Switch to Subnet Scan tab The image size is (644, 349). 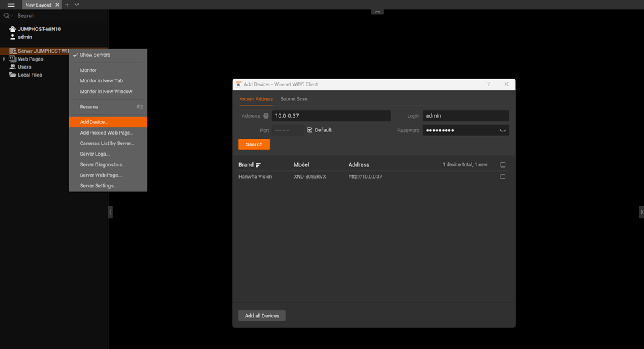coord(294,99)
